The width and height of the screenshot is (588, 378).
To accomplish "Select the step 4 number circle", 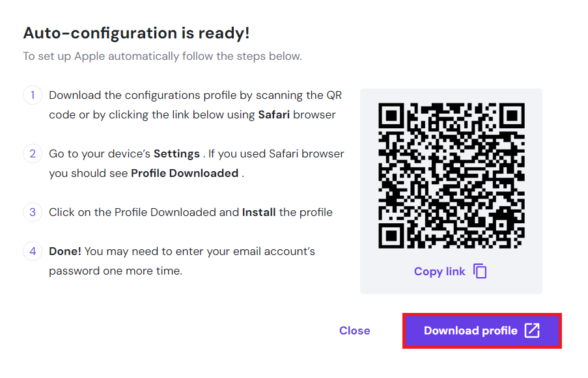I will 33,251.
